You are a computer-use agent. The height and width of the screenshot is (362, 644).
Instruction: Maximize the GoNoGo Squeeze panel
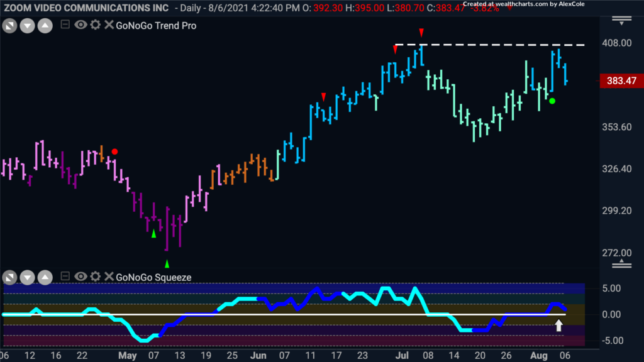[x=9, y=278]
